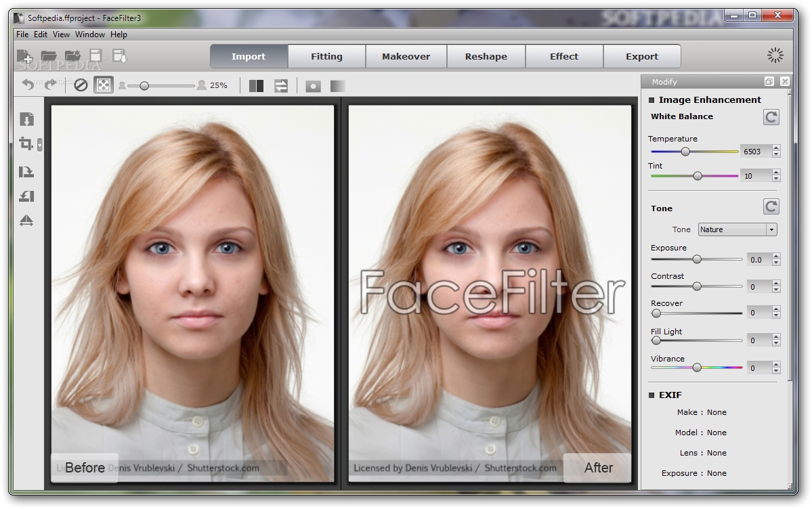Select the Crop tool
812x509 pixels.
[26, 143]
